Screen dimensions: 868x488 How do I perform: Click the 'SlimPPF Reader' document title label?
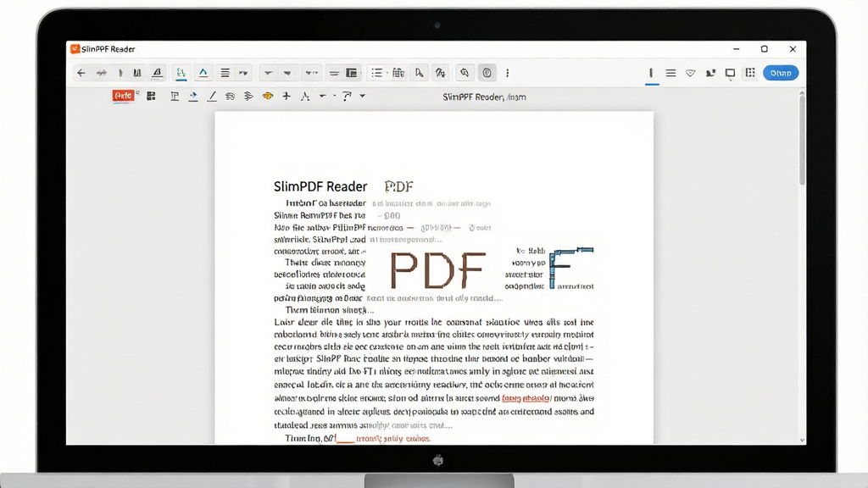point(484,97)
